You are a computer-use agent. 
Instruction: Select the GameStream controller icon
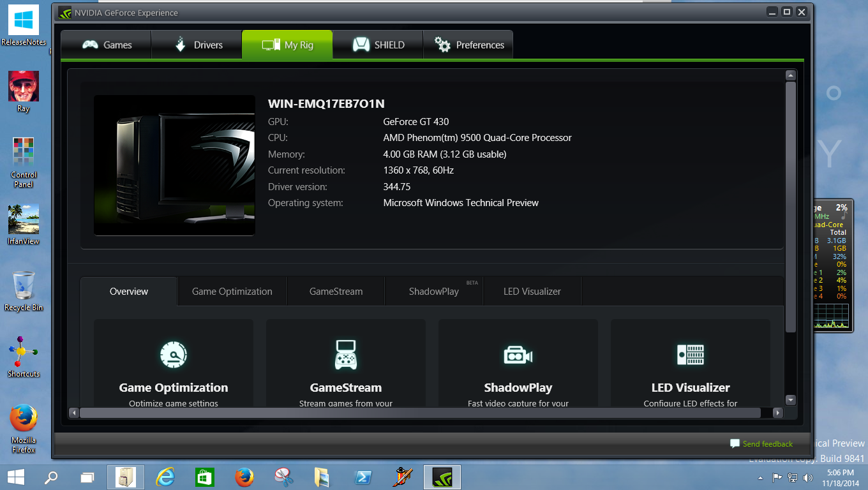346,355
